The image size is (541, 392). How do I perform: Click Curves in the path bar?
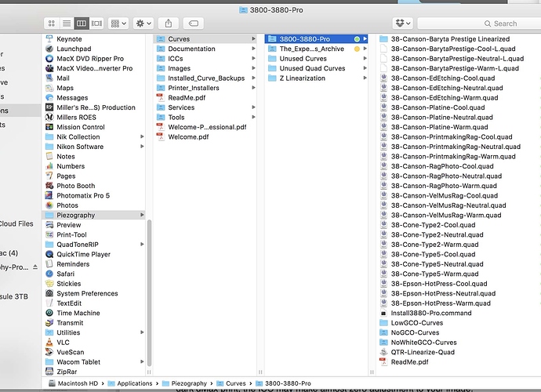[231, 383]
